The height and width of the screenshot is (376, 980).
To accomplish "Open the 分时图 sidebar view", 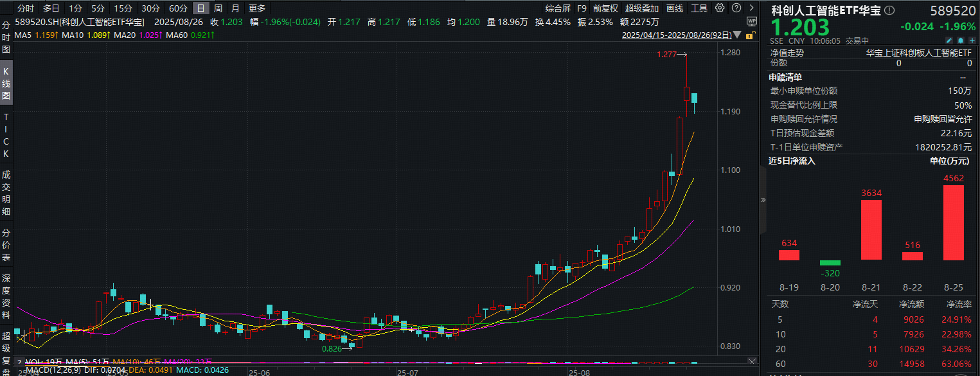I will coord(6,39).
